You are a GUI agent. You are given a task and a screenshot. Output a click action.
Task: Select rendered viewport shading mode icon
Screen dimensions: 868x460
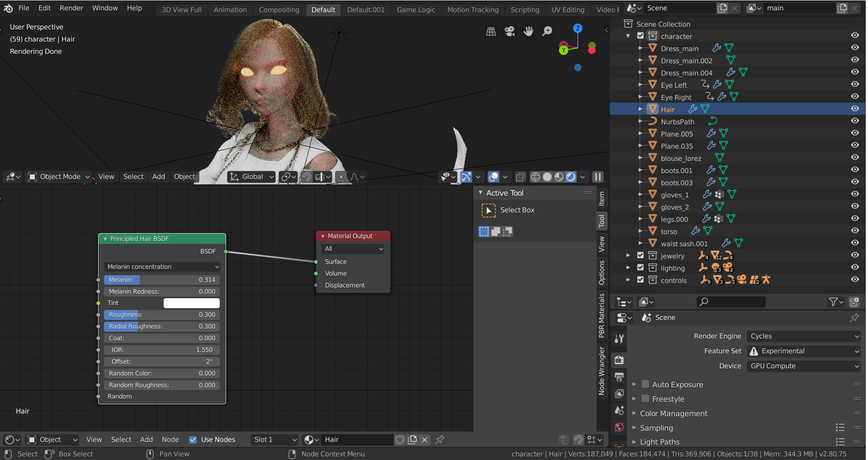tap(571, 177)
